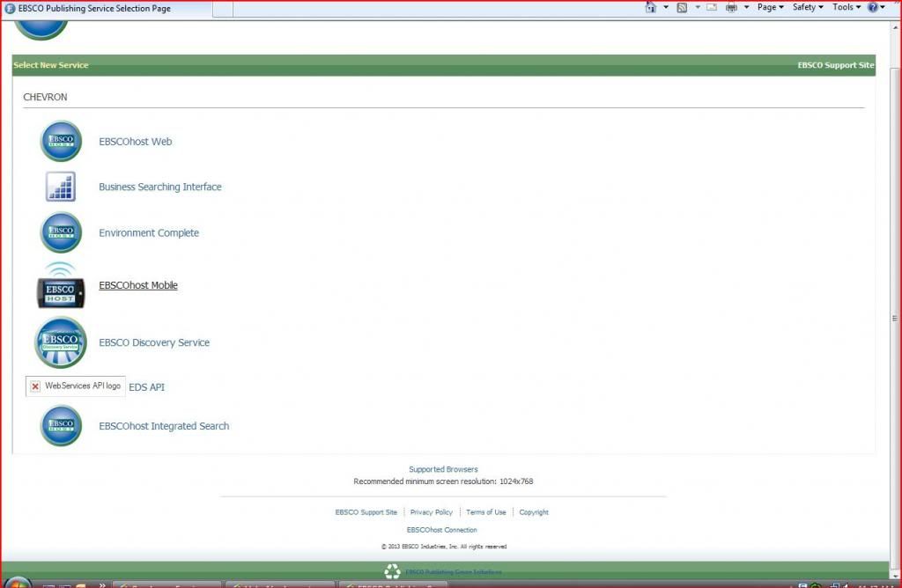The height and width of the screenshot is (588, 902).
Task: Open EBSCO Support Site in green header
Action: [x=836, y=65]
